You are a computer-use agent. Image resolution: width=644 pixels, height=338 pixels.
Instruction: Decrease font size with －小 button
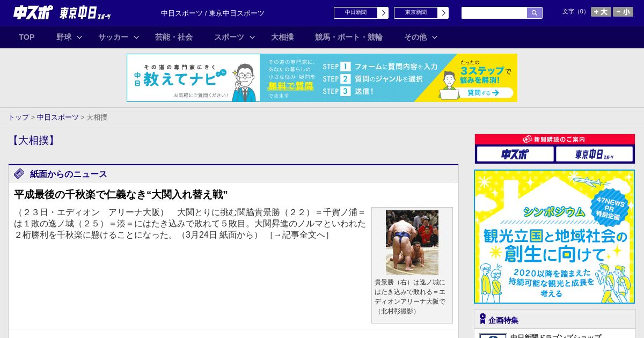point(623,12)
